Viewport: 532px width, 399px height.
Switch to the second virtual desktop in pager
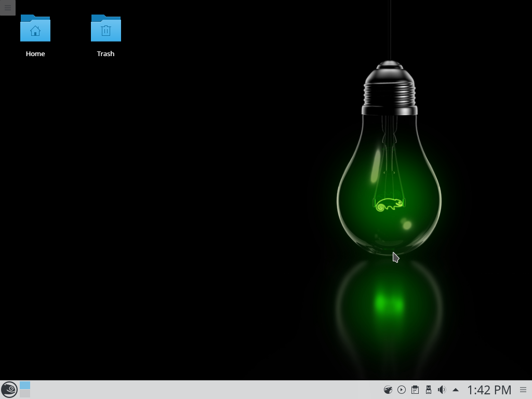click(25, 394)
